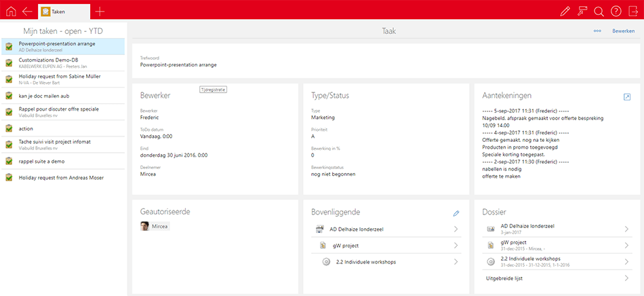Check off the 'action' task
This screenshot has height=296, width=644.
click(9, 128)
